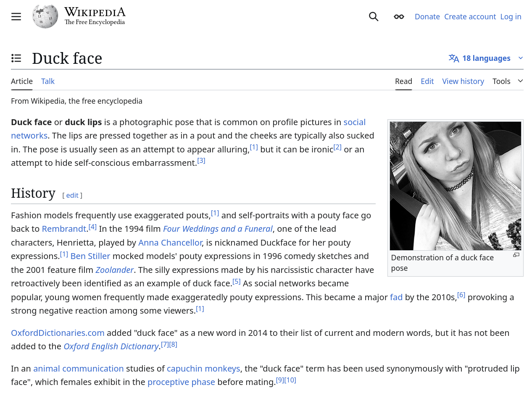Open the appearance glasses icon

(399, 16)
